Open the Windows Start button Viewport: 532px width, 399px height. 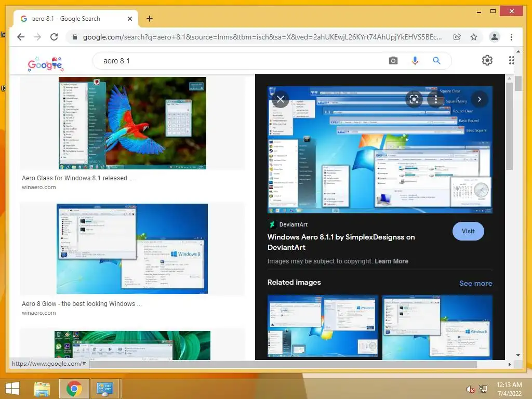12,389
